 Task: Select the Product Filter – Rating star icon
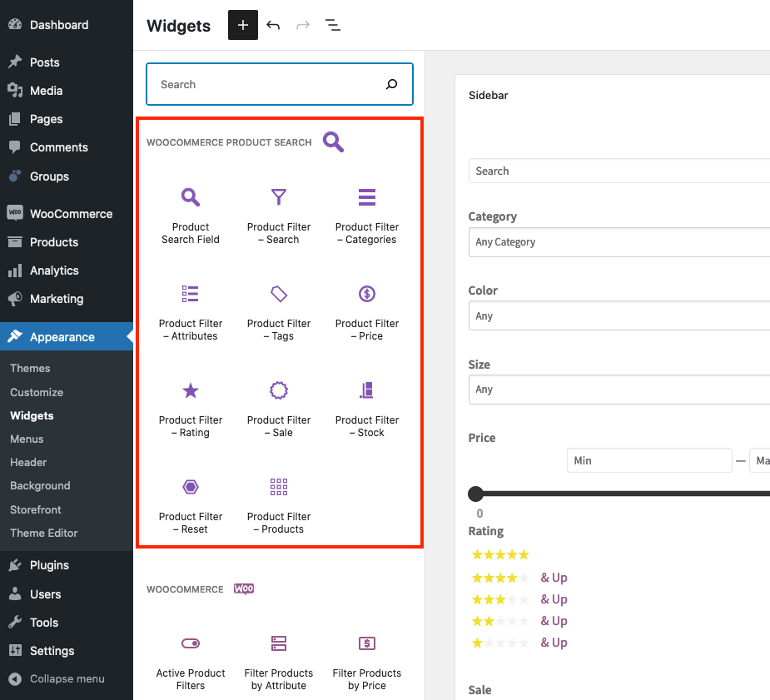tap(190, 390)
